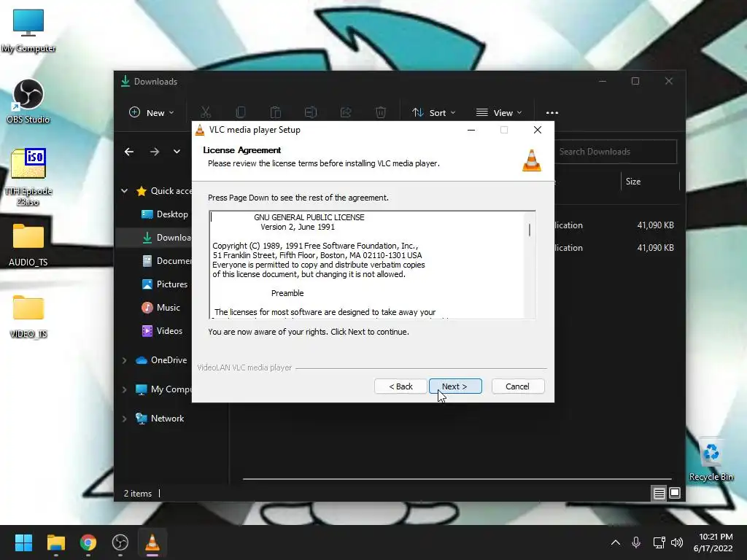Click the Paste icon in Downloads toolbar
The height and width of the screenshot is (560, 747).
point(275,113)
